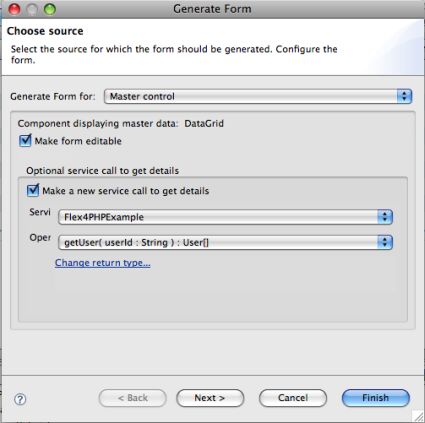Expand the Flex4PHPExample service dropdown
Viewport: 425px width, 423px height.
(225, 217)
